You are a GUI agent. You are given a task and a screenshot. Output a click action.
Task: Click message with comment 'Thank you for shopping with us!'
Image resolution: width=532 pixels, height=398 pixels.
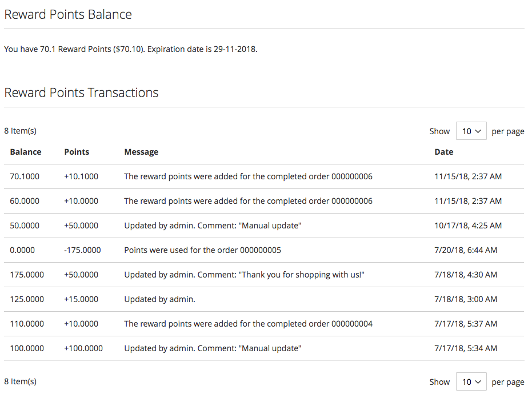(245, 275)
